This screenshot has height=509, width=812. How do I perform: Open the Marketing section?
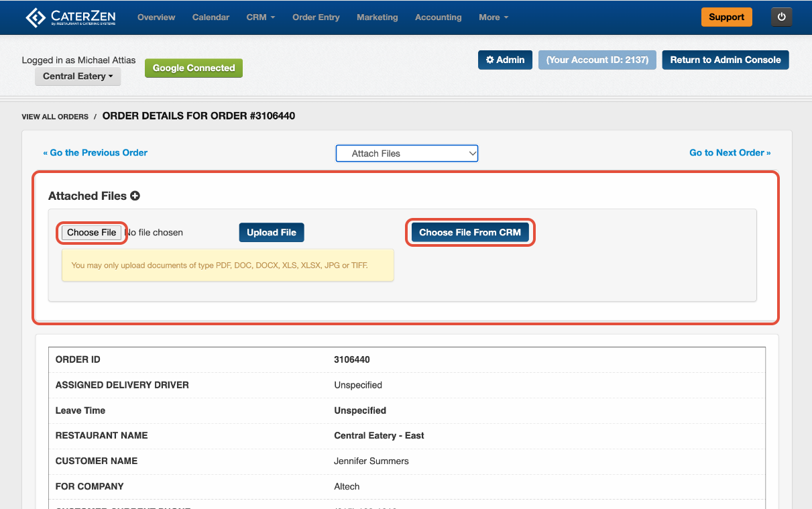click(x=377, y=17)
